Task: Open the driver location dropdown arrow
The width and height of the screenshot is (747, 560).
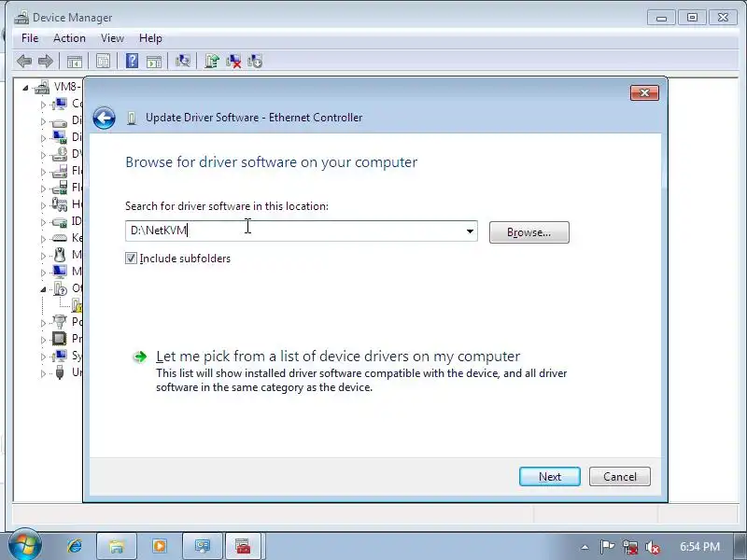Action: click(x=470, y=231)
